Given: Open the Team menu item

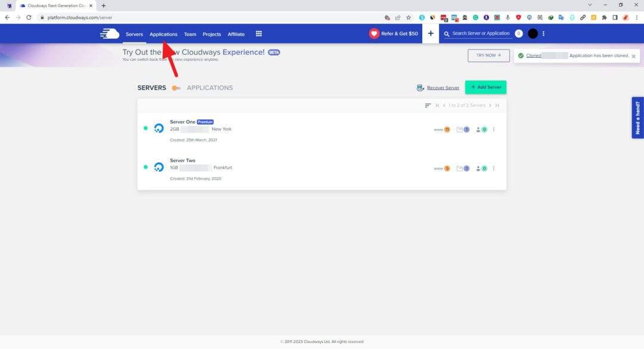Looking at the screenshot, I should click(x=190, y=34).
